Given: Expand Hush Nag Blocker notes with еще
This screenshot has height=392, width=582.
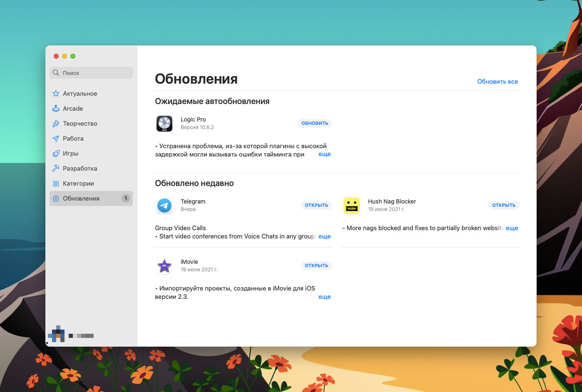Looking at the screenshot, I should click(x=512, y=228).
